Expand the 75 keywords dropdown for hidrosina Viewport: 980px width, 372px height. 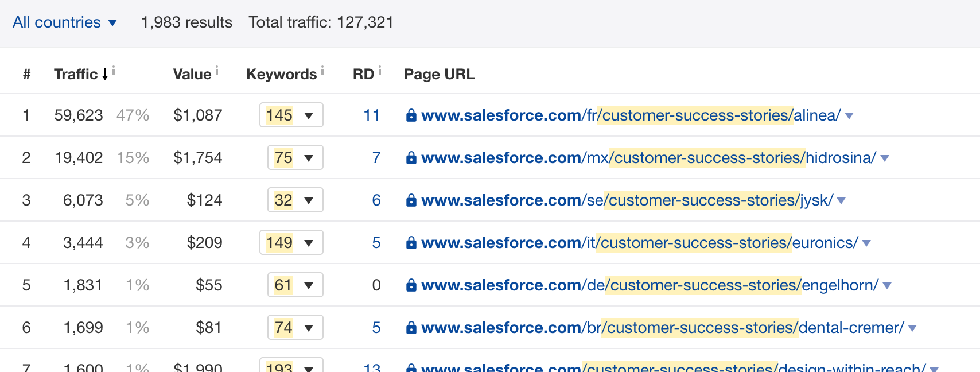(x=295, y=157)
